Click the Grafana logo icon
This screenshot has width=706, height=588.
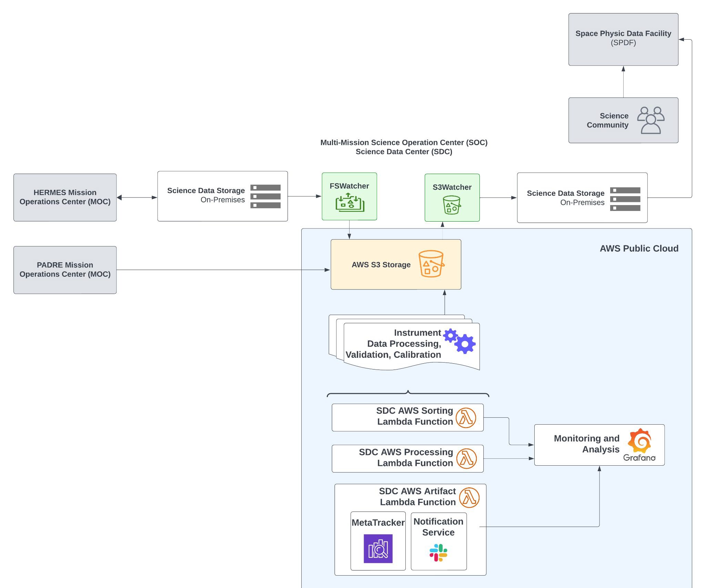tap(639, 445)
